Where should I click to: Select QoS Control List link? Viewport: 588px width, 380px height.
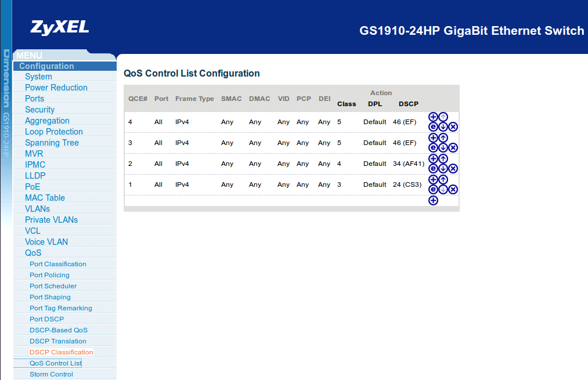click(x=56, y=364)
